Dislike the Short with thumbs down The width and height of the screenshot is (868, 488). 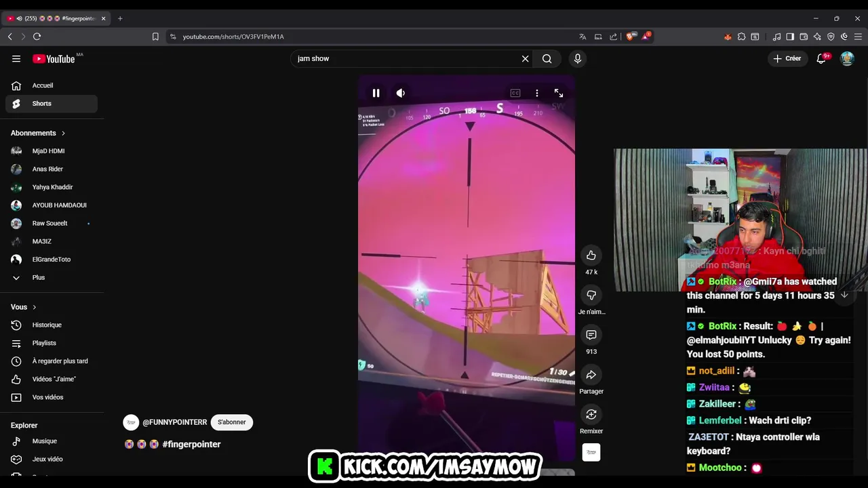point(591,295)
